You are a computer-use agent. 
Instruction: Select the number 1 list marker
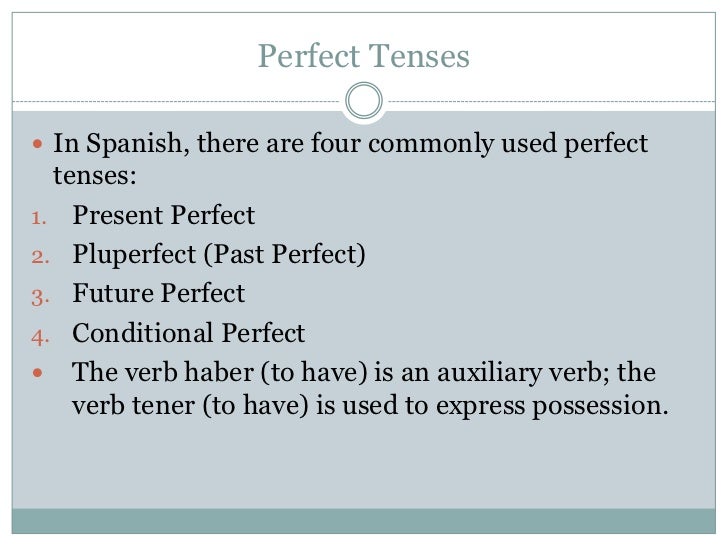(39, 218)
